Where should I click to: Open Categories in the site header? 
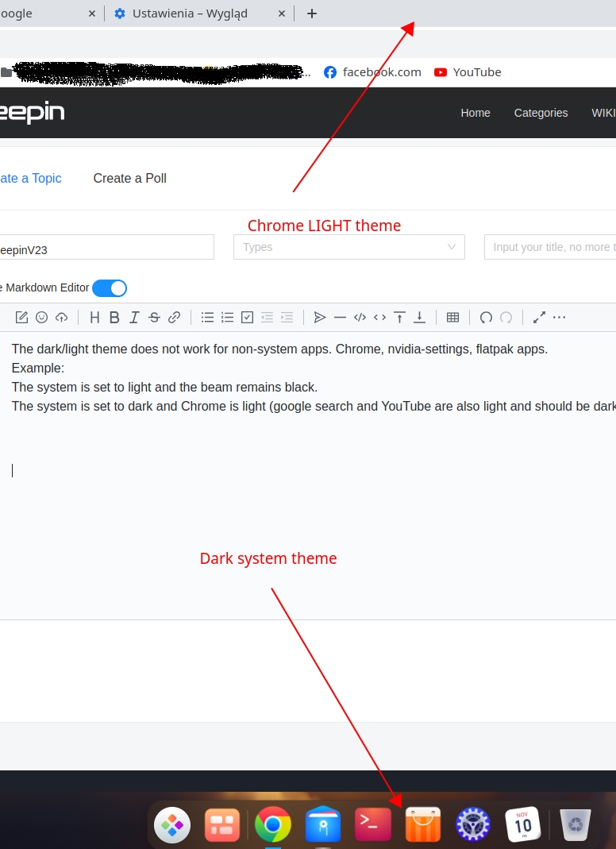click(541, 113)
